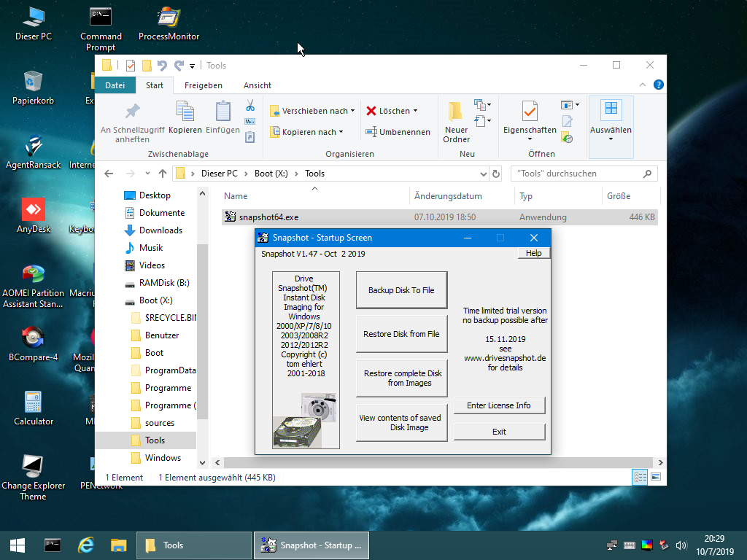
Task: Switch to large thumbnails view toggle
Action: coord(656,477)
